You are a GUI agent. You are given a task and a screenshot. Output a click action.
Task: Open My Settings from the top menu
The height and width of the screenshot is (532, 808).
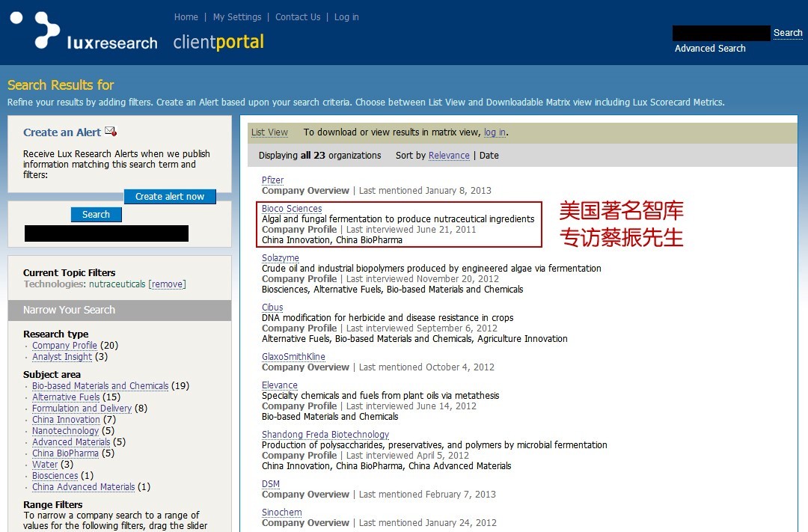click(x=237, y=16)
